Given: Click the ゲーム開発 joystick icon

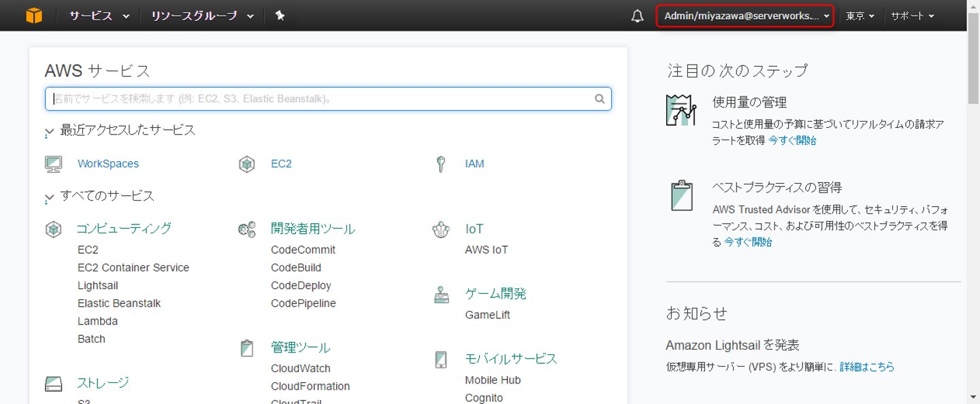Looking at the screenshot, I should click(x=441, y=294).
